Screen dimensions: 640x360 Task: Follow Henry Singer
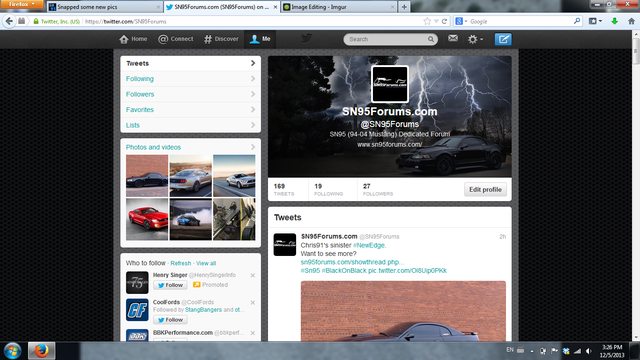pos(170,285)
